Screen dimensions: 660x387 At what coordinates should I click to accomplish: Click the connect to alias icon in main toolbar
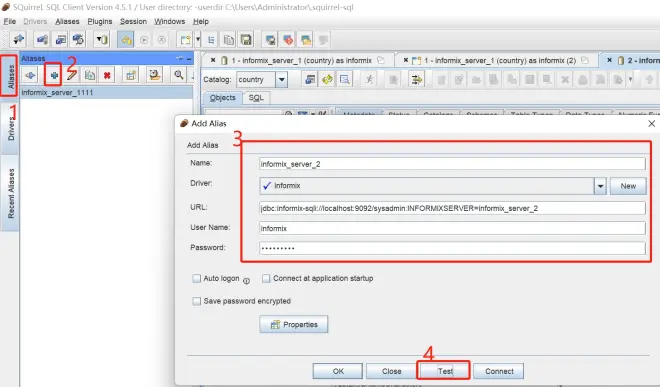[x=19, y=40]
